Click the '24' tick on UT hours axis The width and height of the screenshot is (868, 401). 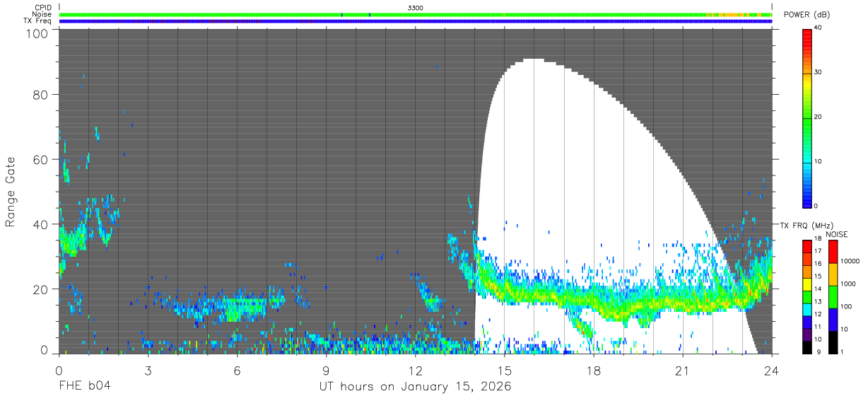[771, 371]
